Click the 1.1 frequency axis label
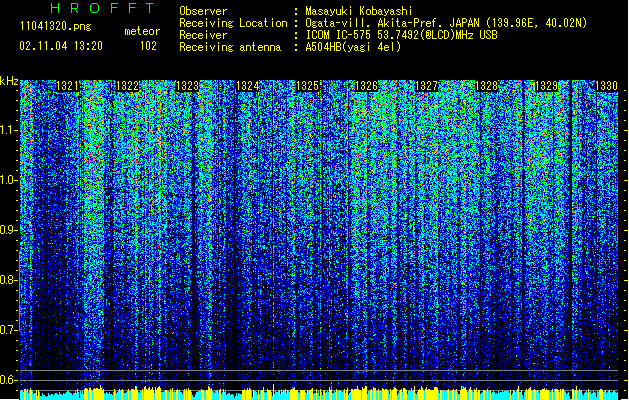The image size is (629, 400). click(x=8, y=130)
